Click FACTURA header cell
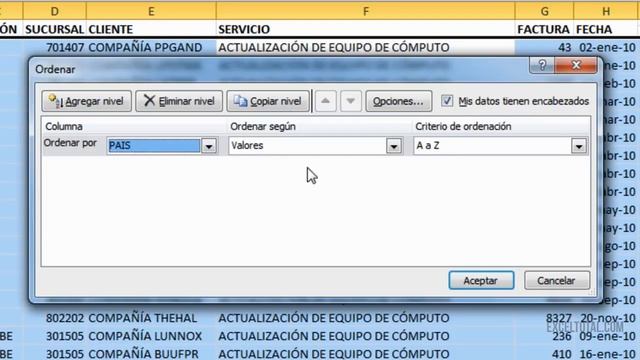Image resolution: width=640 pixels, height=360 pixels. [544, 29]
